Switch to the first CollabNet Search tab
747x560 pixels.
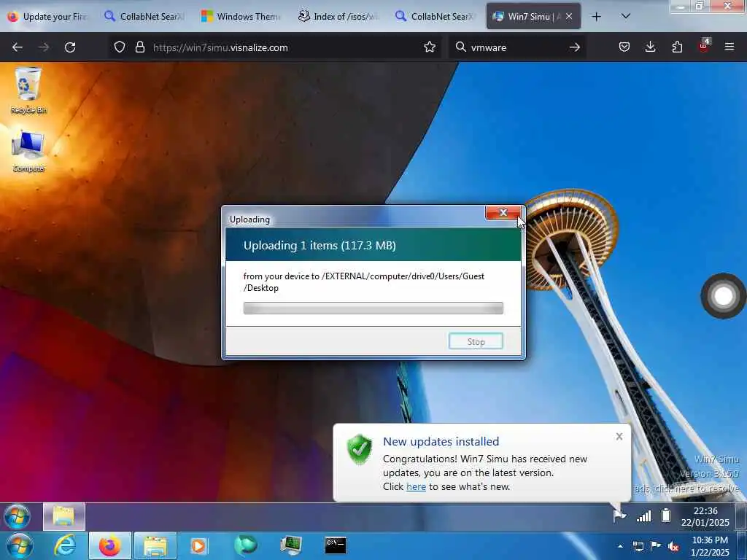click(145, 17)
